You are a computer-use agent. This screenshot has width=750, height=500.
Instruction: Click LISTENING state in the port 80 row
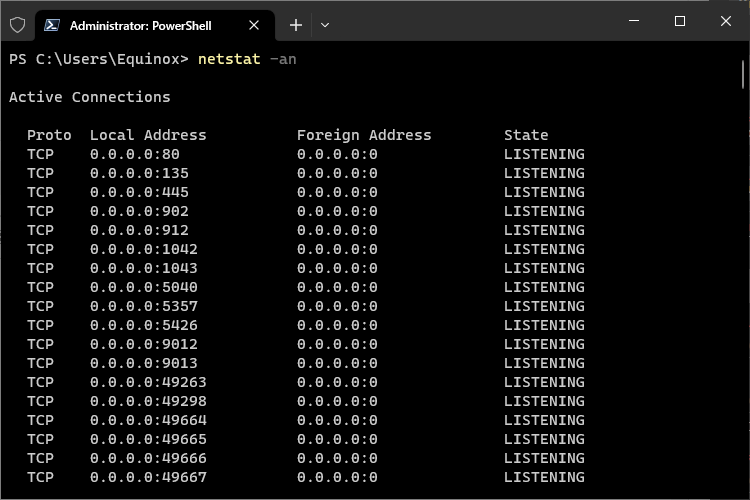click(x=544, y=154)
